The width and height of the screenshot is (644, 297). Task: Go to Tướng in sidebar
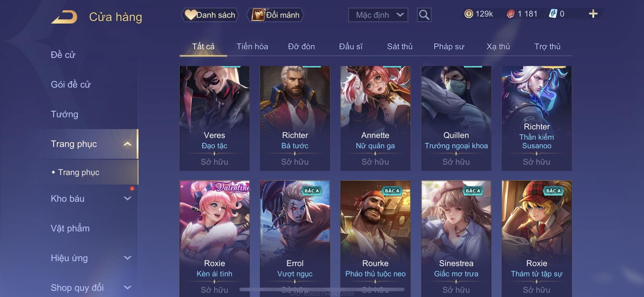(64, 114)
